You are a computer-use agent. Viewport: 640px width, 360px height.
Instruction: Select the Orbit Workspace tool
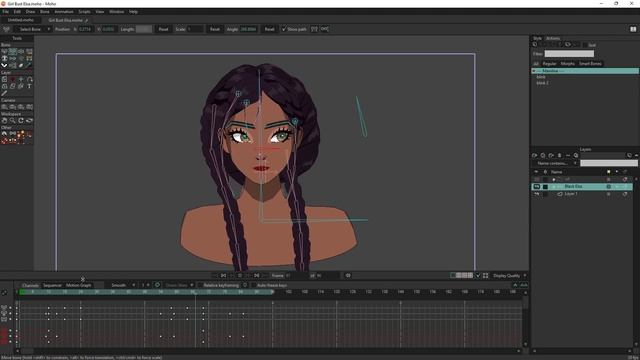coord(29,121)
